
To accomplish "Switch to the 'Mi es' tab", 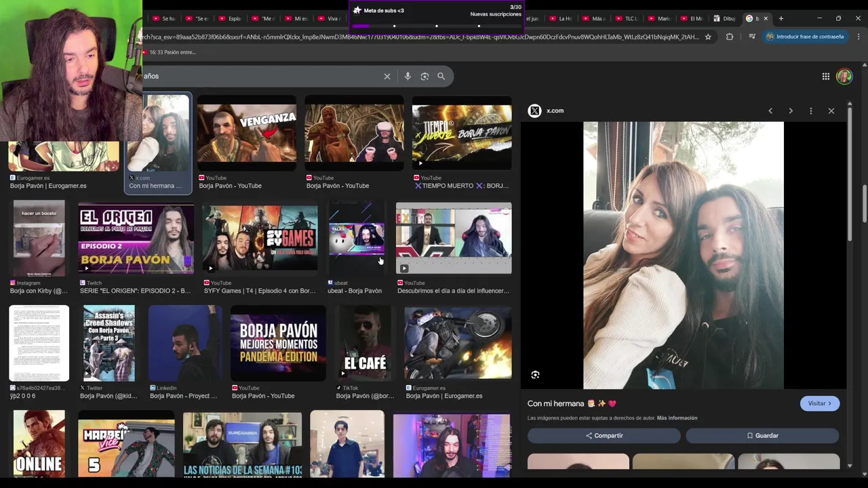I will click(x=296, y=18).
